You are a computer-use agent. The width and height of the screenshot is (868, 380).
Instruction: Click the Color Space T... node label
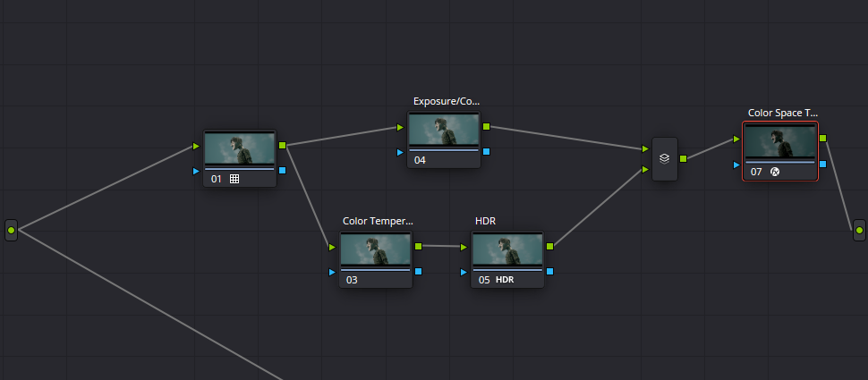click(783, 113)
